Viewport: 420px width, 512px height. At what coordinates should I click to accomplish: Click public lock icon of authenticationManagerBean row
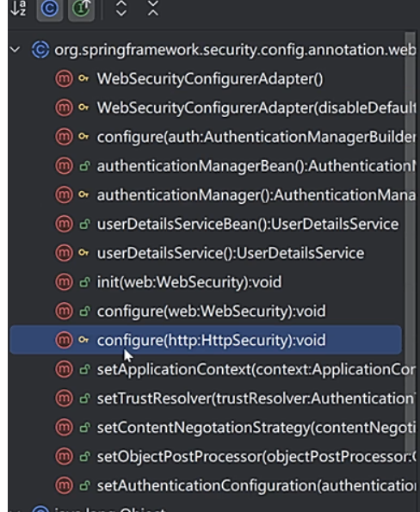click(x=84, y=166)
